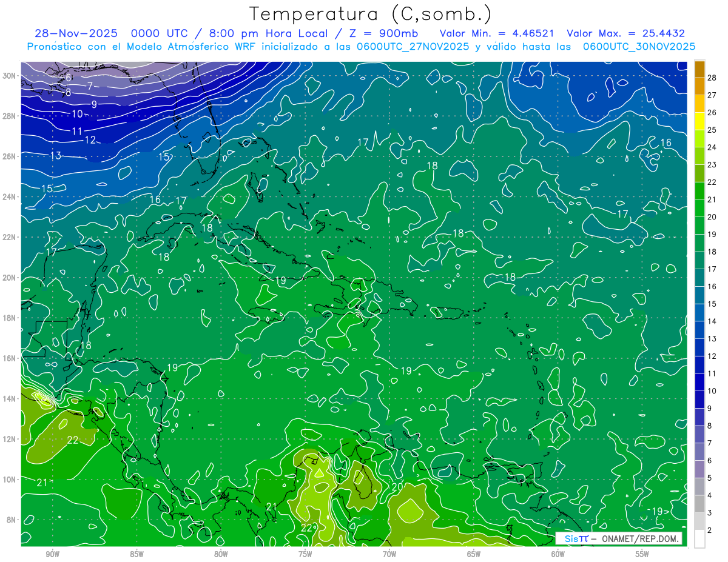Click the "60W" longitude axis label

coord(558,554)
